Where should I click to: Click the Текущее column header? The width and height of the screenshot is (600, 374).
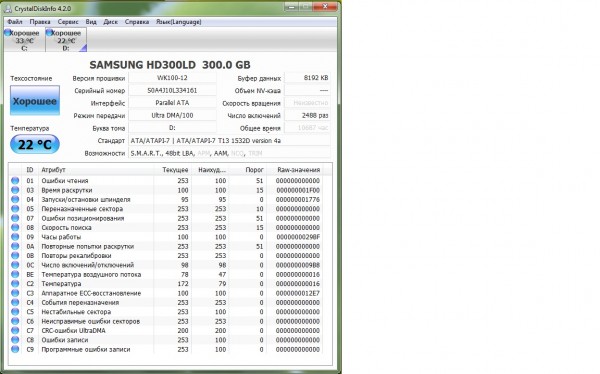173,170
